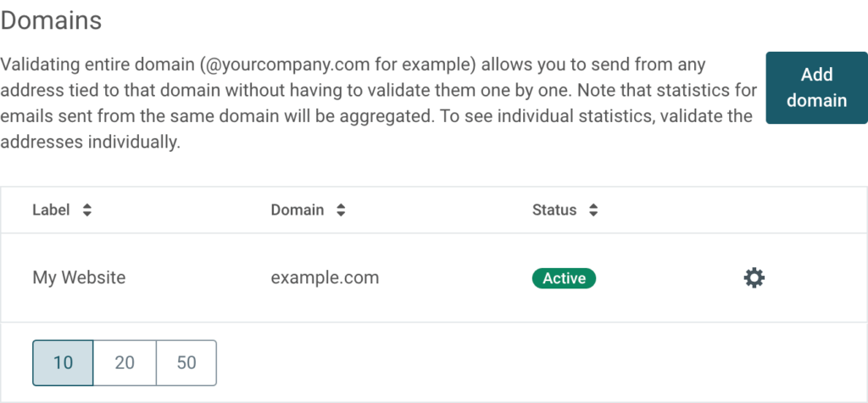
Task: Click the 'addresses individually' closing line
Action: coord(91,143)
